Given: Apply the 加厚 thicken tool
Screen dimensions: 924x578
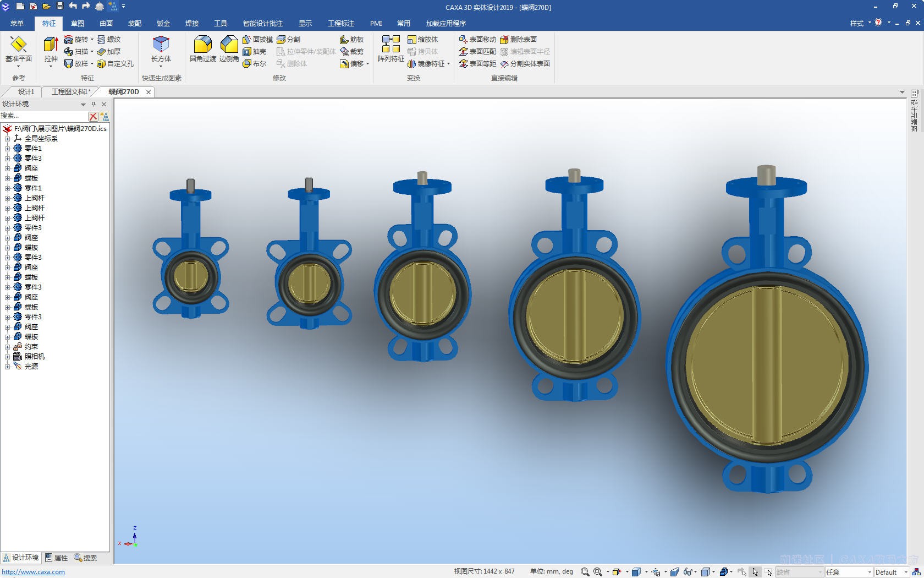Looking at the screenshot, I should point(109,52).
